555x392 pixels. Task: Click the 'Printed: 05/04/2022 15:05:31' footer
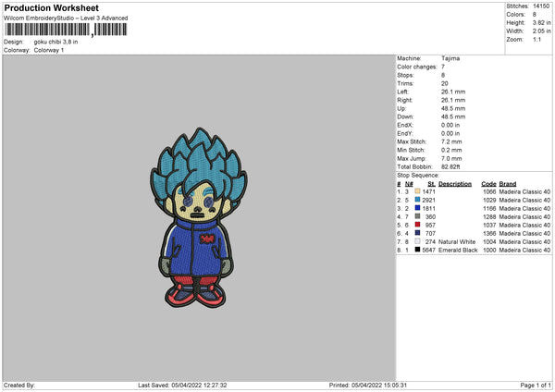[x=368, y=386]
